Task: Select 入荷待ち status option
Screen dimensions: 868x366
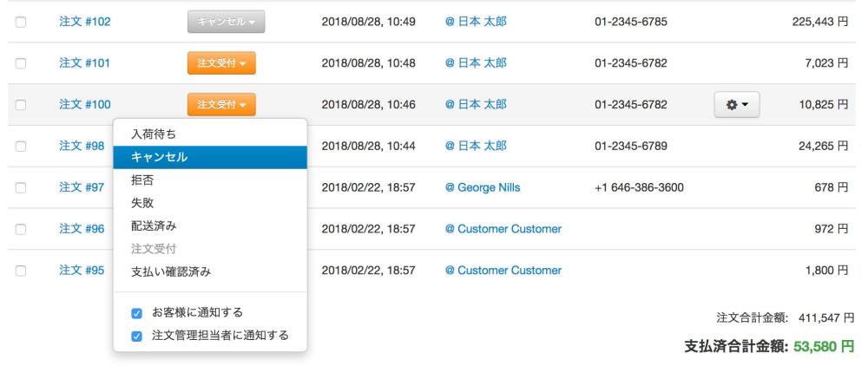Action: click(154, 134)
